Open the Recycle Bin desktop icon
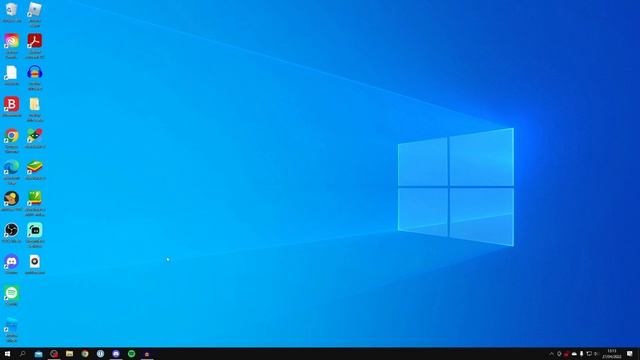Viewport: 640px width, 360px height. point(11,10)
